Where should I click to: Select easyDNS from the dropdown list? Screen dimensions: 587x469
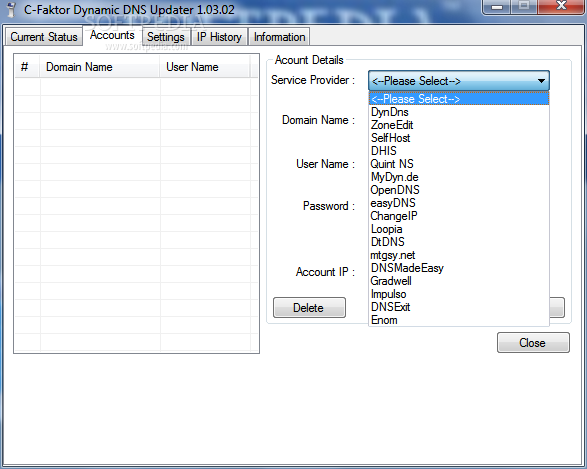459,203
